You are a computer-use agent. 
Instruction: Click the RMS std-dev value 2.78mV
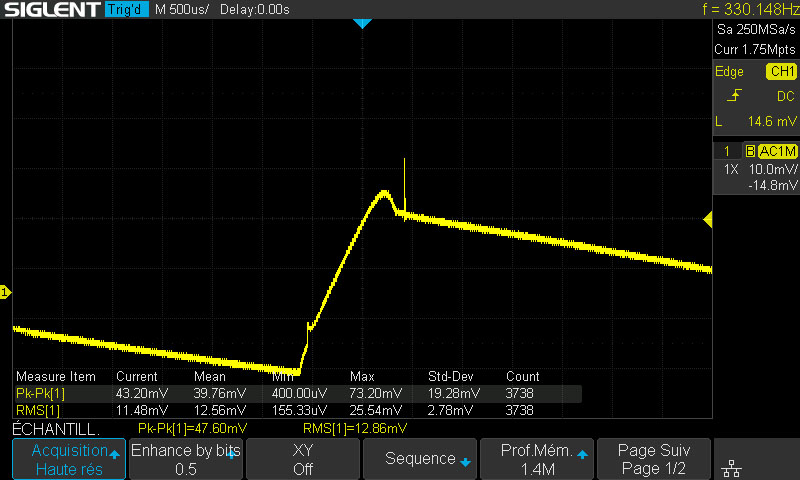449,410
